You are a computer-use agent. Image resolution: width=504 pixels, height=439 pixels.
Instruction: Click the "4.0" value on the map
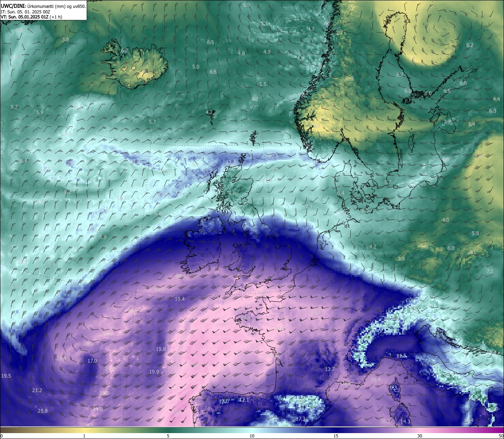pyautogui.click(x=445, y=220)
